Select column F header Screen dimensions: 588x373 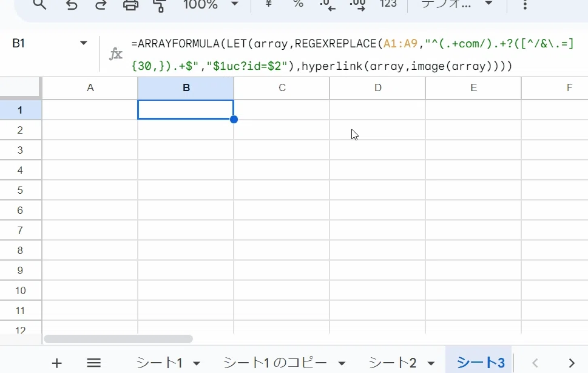pyautogui.click(x=555, y=88)
